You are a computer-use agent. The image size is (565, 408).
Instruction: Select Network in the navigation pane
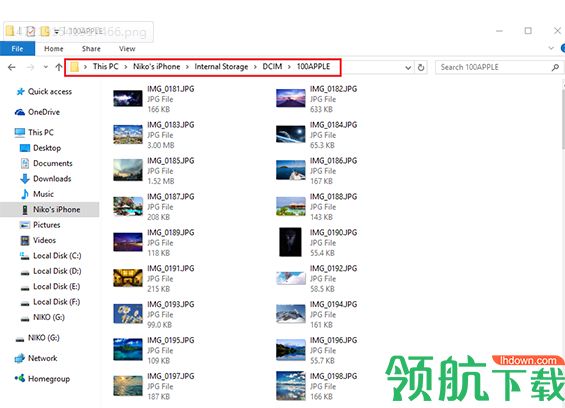(x=36, y=358)
